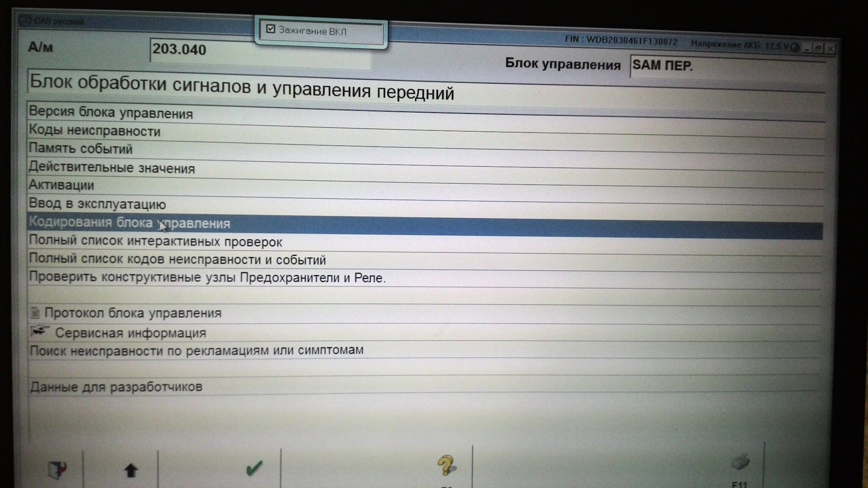
Task: Click the Напряжение АКБ voltage readout
Action: pyautogui.click(x=741, y=45)
